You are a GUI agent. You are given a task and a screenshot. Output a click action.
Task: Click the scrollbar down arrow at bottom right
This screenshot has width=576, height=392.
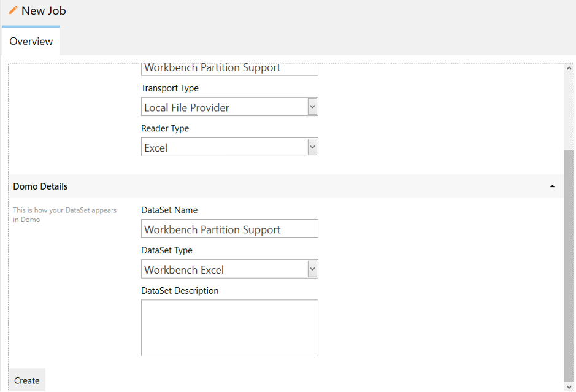click(569, 386)
